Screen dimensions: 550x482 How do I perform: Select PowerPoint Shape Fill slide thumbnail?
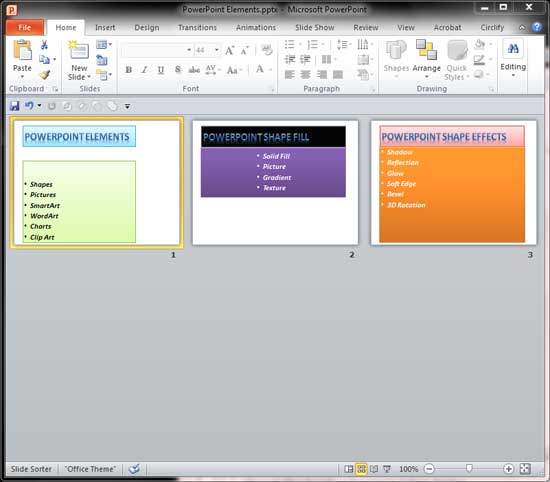275,183
